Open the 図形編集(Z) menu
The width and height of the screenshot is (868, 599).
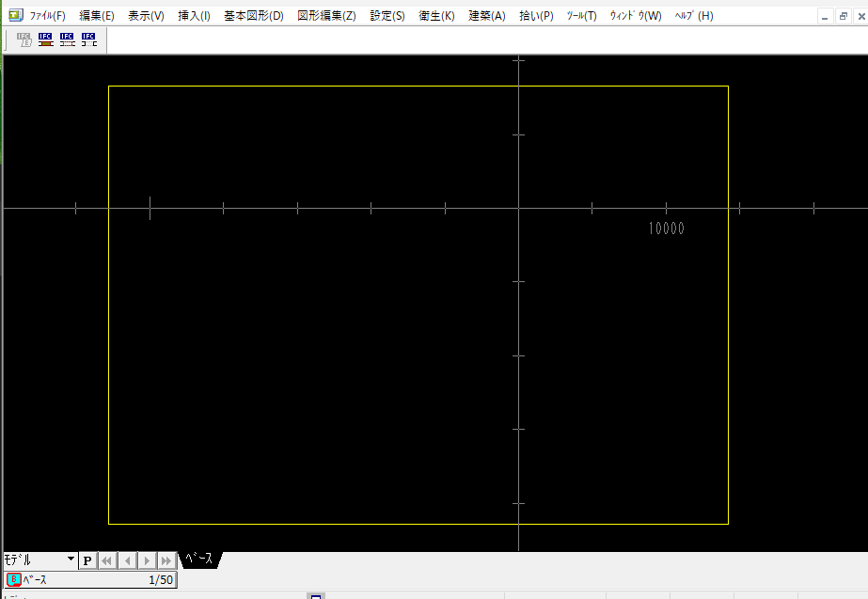pos(325,16)
